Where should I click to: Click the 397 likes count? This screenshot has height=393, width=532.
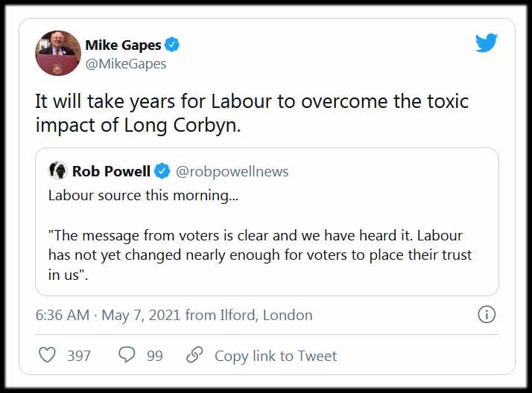(79, 356)
